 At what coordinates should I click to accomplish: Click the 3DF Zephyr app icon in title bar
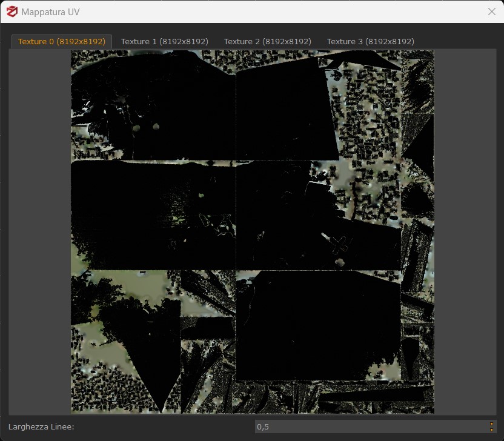point(12,12)
